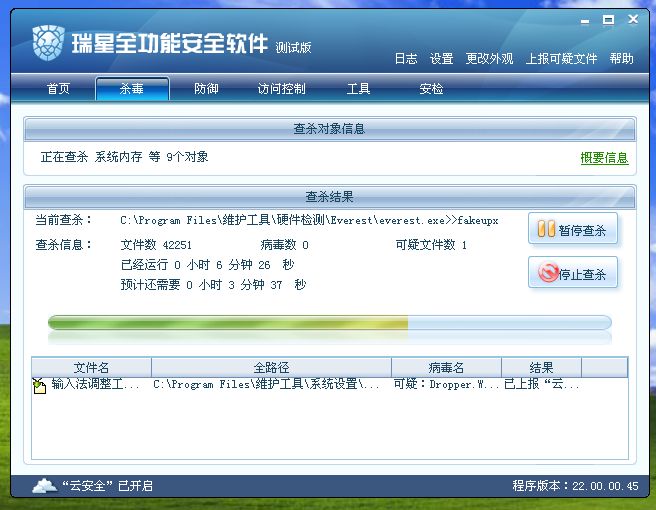Minimize the Rising window

[585, 21]
